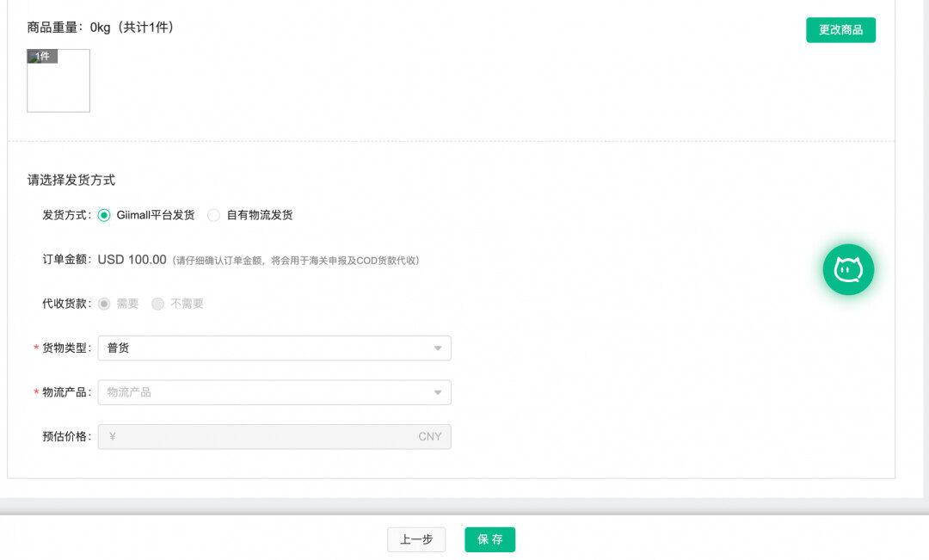Click the CNY suffix in price field
This screenshot has width=929, height=560.
click(429, 437)
